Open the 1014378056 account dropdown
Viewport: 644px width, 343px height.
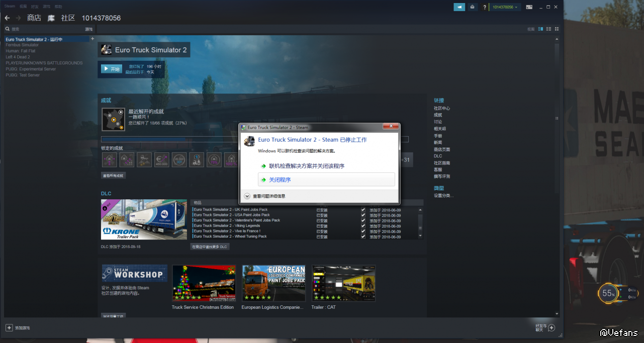[505, 7]
